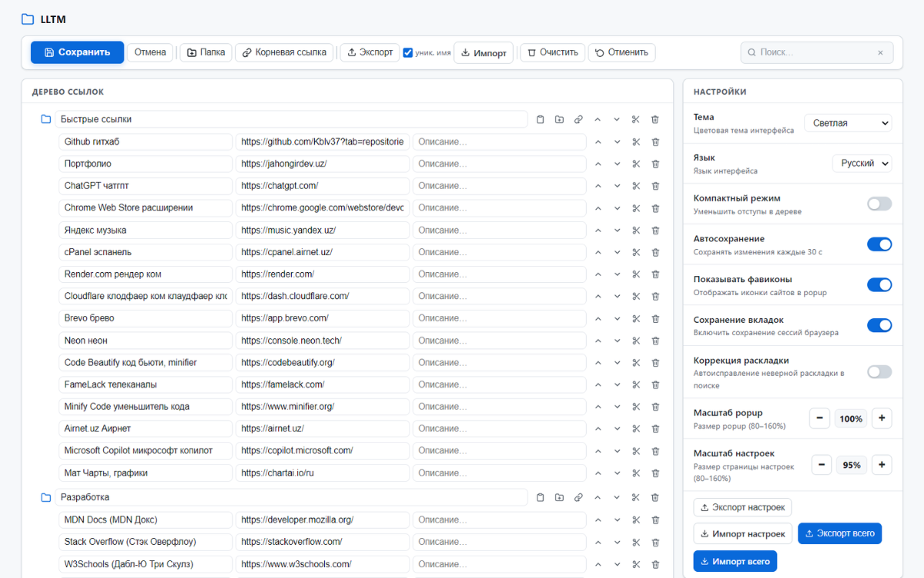Cut the cPanel эспанель row
Image resolution: width=924 pixels, height=578 pixels.
tap(636, 252)
